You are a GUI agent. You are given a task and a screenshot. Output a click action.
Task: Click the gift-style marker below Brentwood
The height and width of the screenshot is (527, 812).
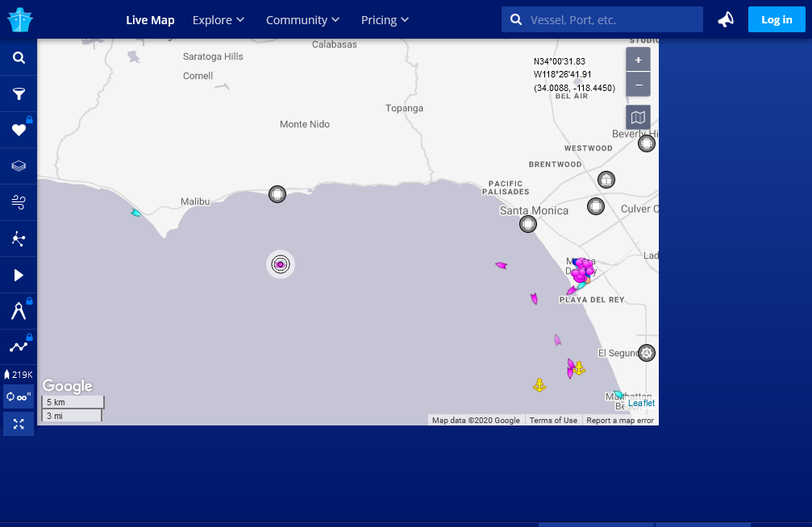[606, 180]
